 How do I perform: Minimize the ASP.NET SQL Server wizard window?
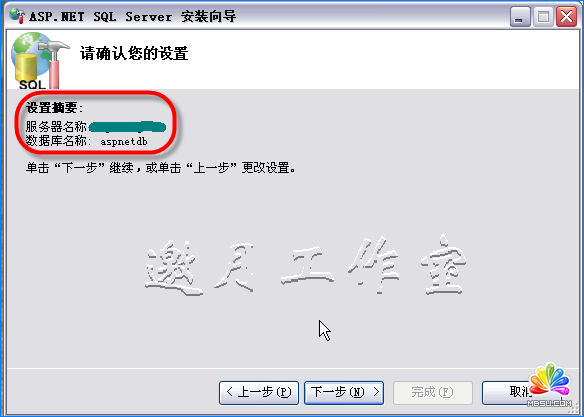(520, 17)
